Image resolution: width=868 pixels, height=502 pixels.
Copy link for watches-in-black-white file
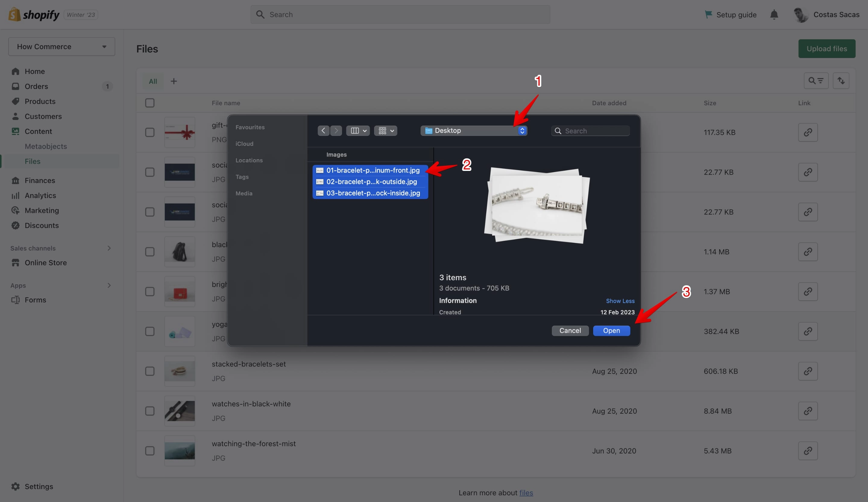[808, 411]
